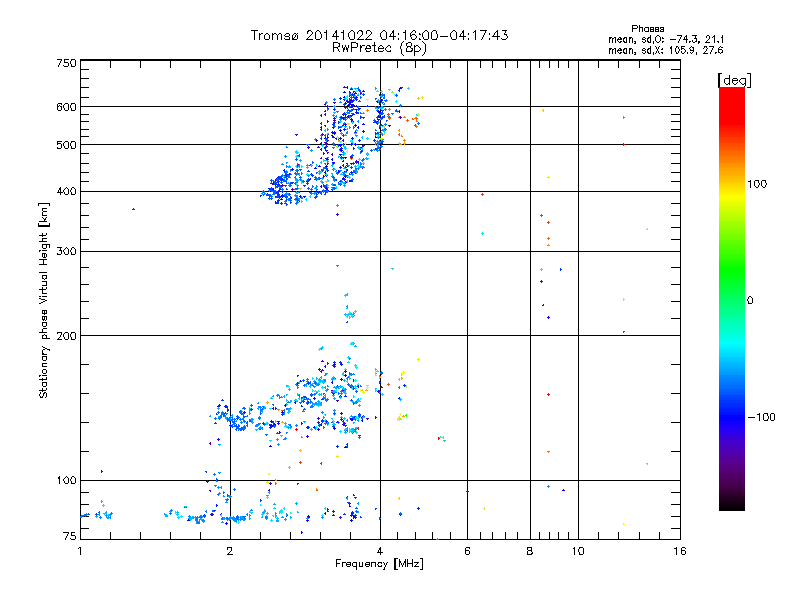Select the 'RwPretec (8p)' subtitle
The height and width of the screenshot is (600, 800).
click(379, 48)
